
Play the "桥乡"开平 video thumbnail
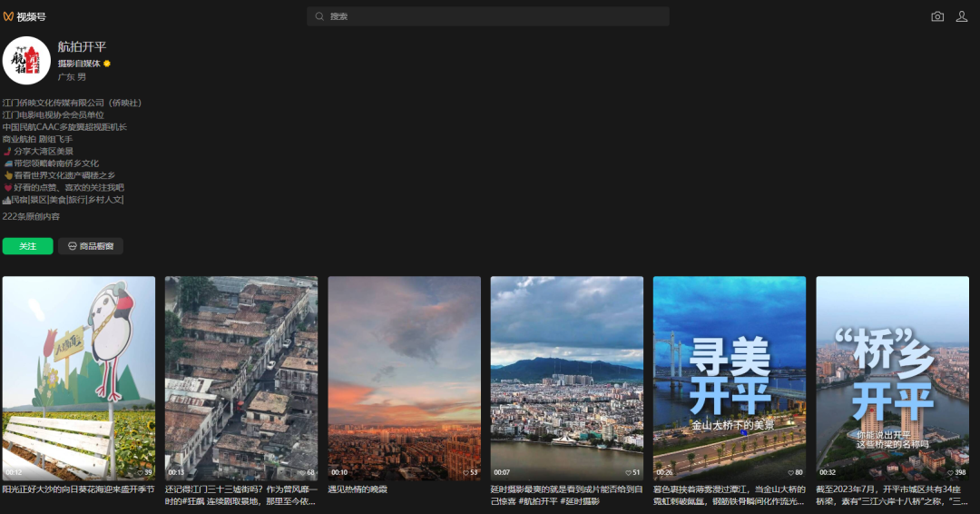[x=892, y=377]
